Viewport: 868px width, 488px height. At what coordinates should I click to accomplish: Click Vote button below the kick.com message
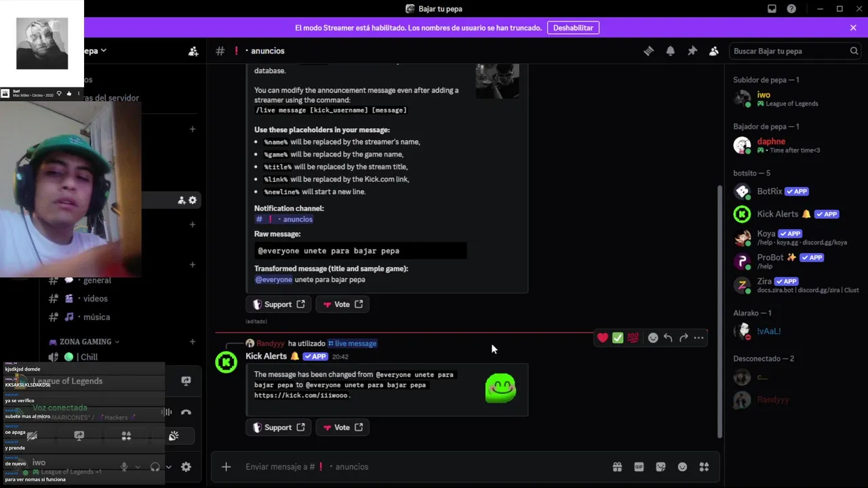[x=342, y=427]
